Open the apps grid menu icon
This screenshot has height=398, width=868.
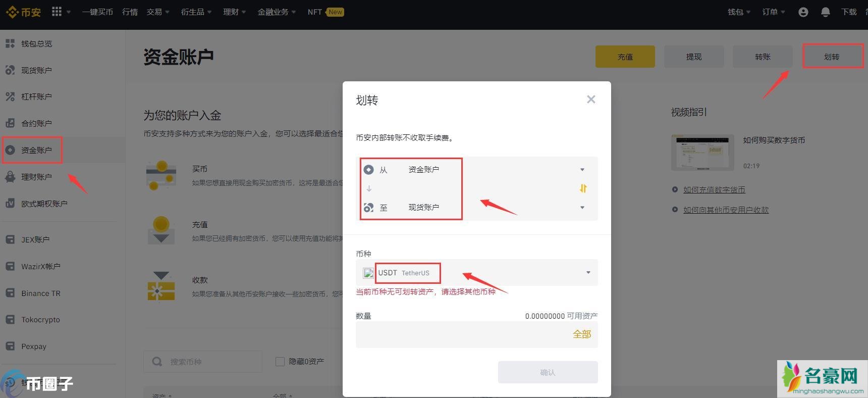pos(57,11)
